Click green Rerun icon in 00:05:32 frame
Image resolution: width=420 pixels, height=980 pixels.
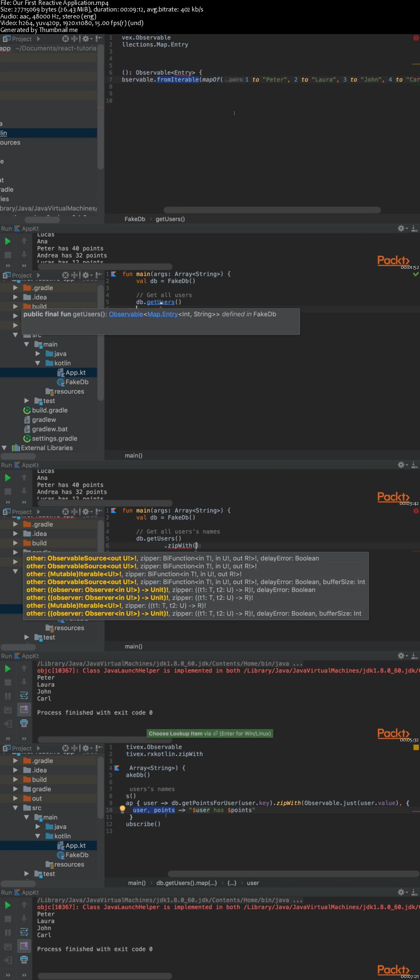pos(8,669)
